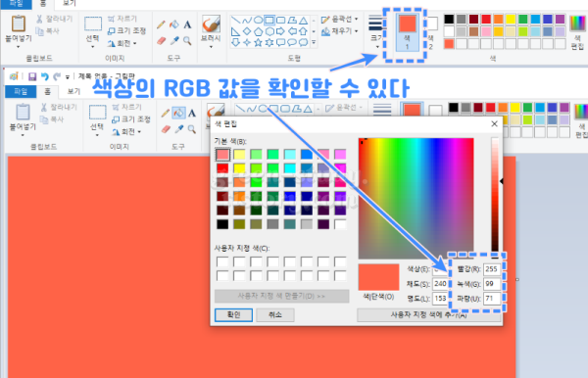Click 자르기 (crop) in the top ribbon
The width and height of the screenshot is (588, 378).
(x=122, y=19)
